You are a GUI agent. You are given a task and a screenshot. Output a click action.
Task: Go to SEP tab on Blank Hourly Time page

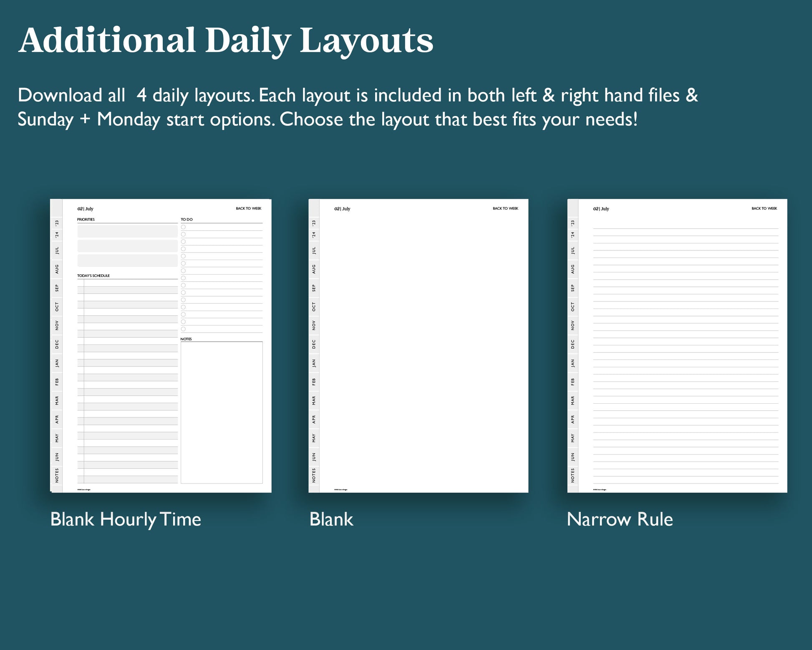(x=57, y=288)
